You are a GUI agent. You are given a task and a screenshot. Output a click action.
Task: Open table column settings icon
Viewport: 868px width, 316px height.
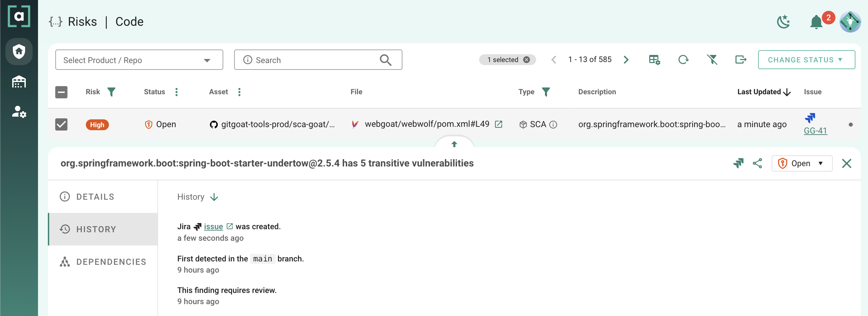654,60
